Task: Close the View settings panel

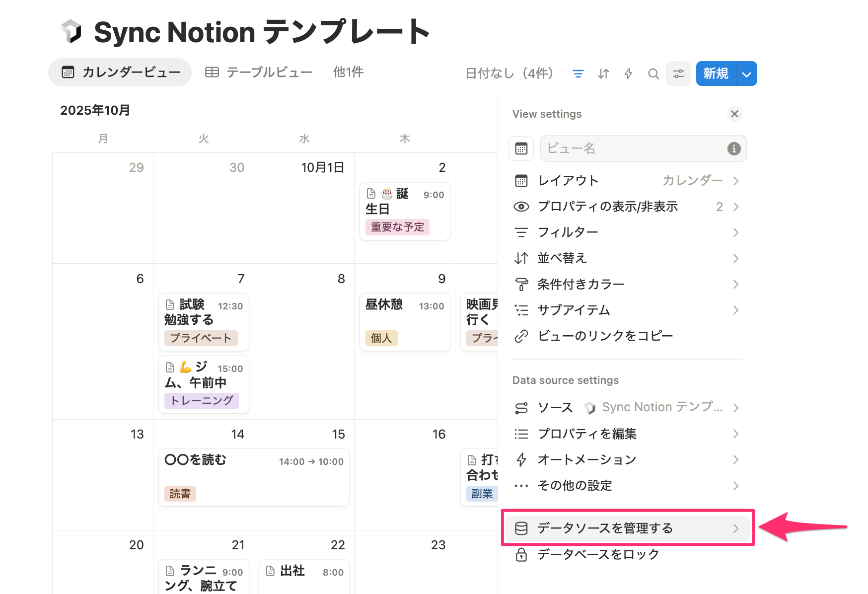Action: pyautogui.click(x=734, y=114)
